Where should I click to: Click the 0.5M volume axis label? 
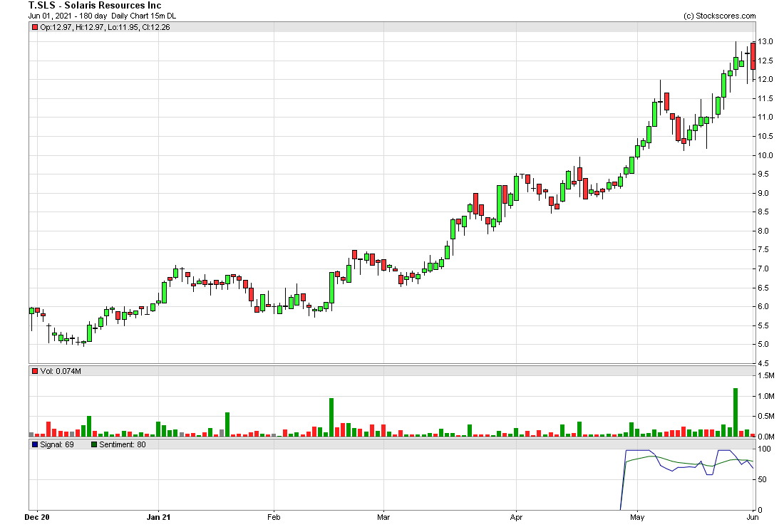coord(766,416)
